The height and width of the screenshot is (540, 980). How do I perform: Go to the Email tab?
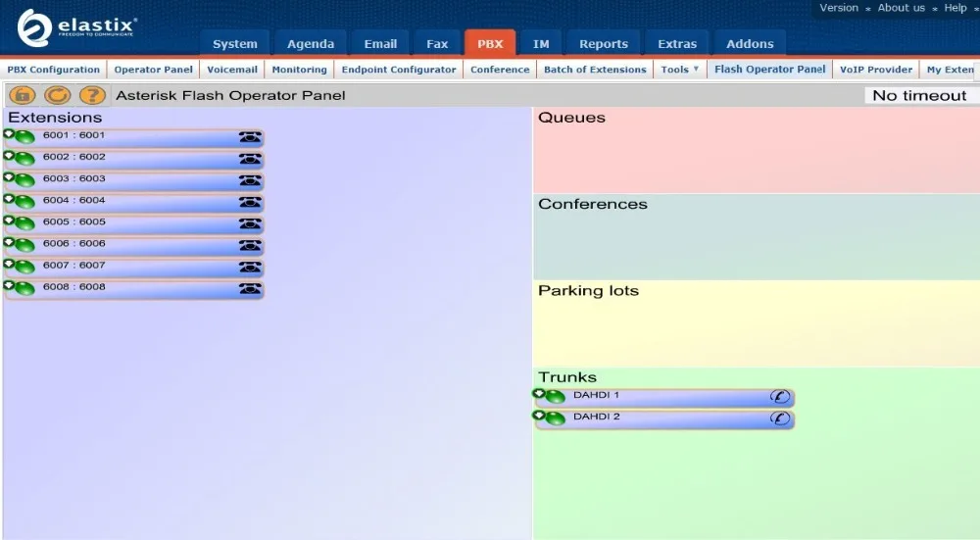click(380, 44)
